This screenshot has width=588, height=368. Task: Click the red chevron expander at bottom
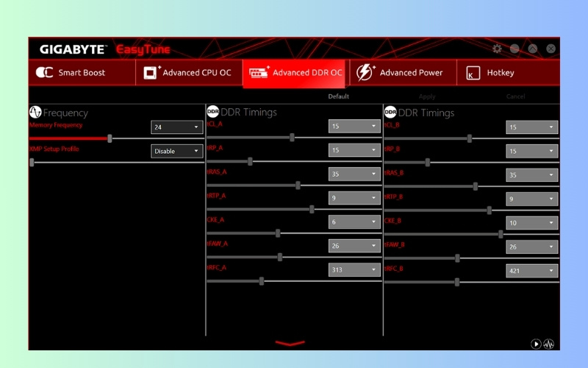(x=290, y=342)
